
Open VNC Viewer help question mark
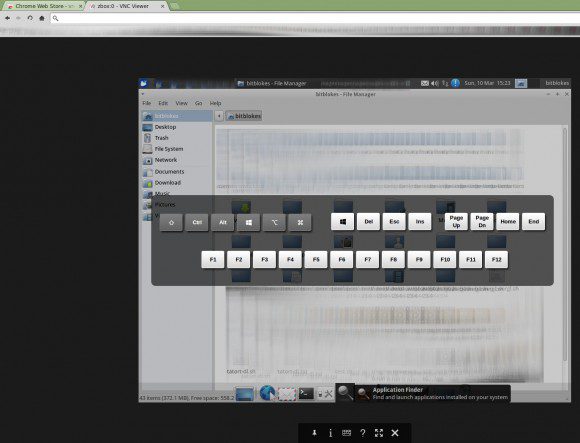(x=362, y=433)
